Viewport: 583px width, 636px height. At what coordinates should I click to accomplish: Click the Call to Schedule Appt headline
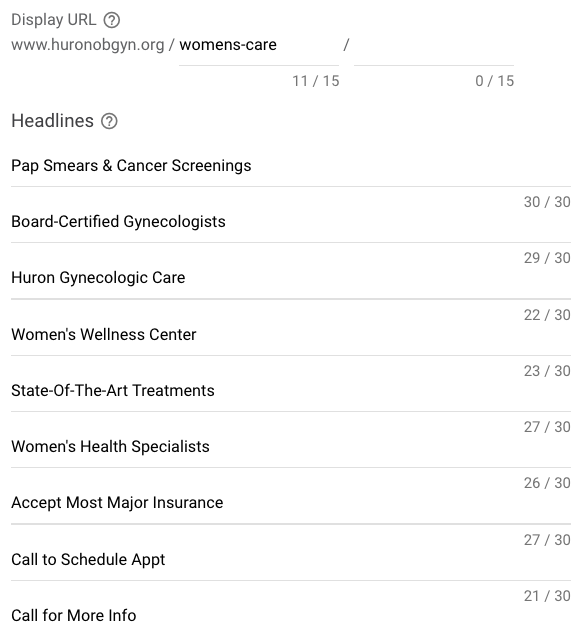tap(291, 559)
